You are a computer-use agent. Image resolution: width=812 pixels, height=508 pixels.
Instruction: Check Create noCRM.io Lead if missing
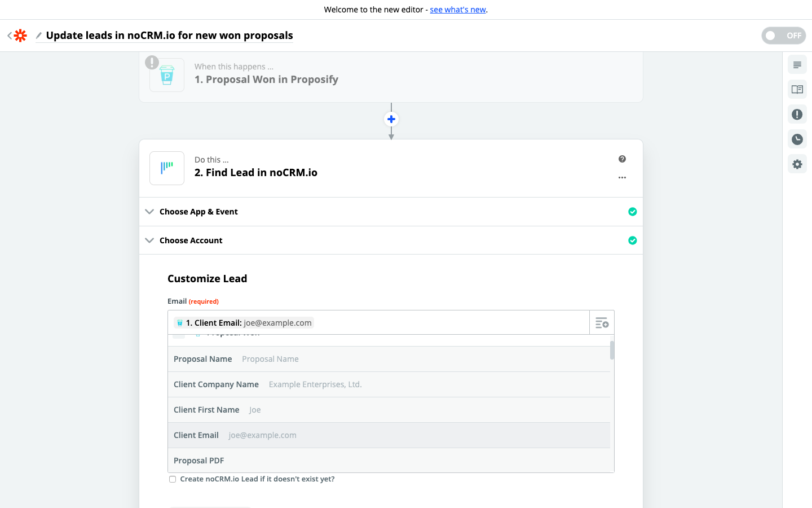click(x=173, y=479)
